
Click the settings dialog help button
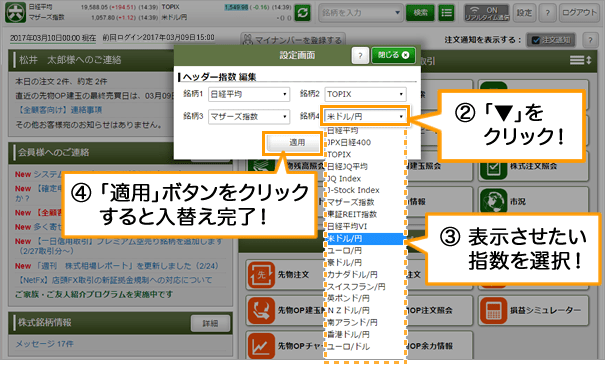click(360, 56)
